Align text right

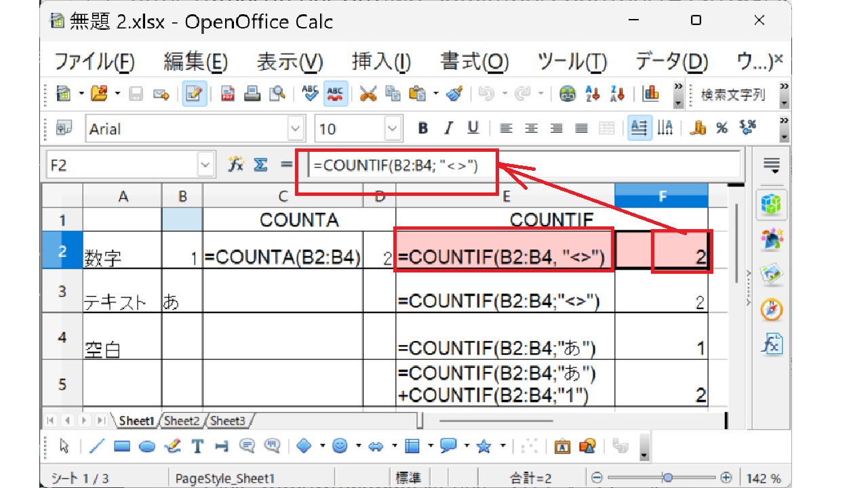pyautogui.click(x=556, y=128)
